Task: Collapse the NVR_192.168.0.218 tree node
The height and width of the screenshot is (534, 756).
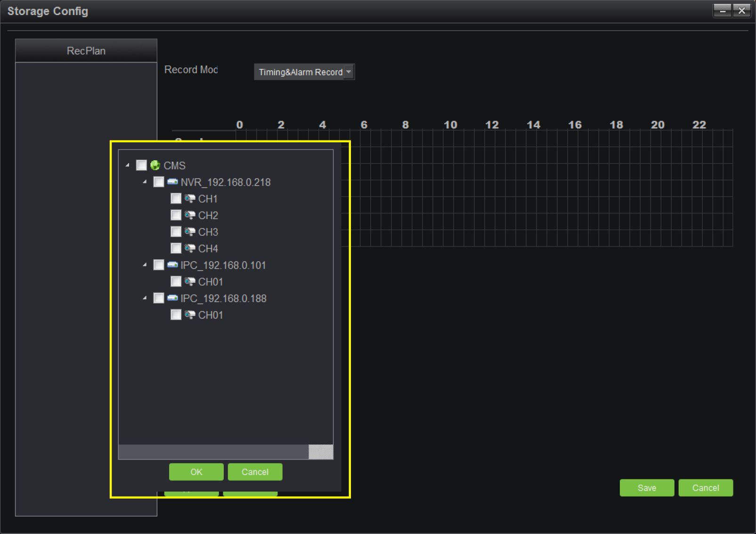Action: pos(145,182)
